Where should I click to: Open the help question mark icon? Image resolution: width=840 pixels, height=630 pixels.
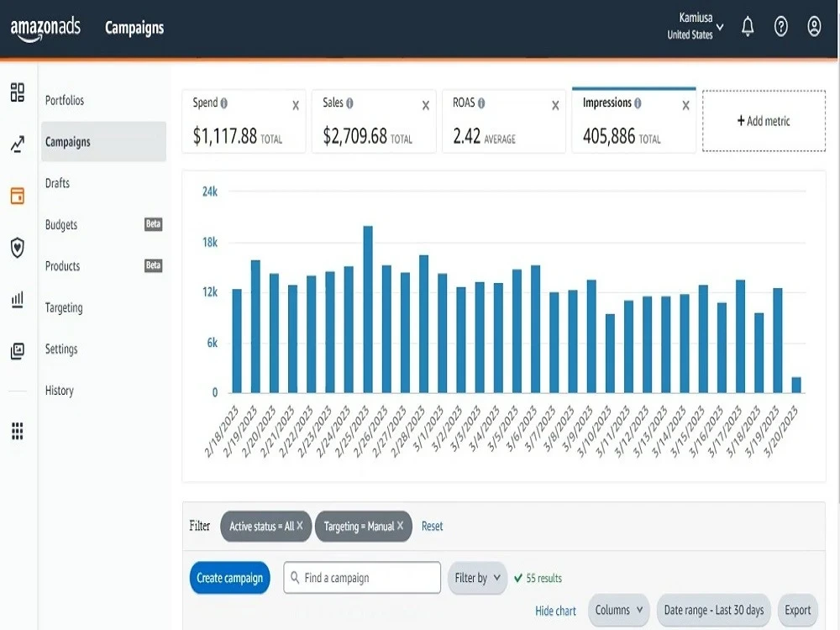(781, 26)
